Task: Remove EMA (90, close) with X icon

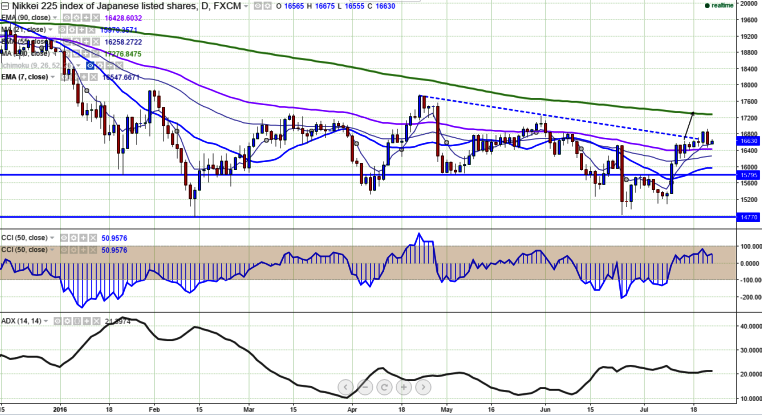Action: coord(96,18)
